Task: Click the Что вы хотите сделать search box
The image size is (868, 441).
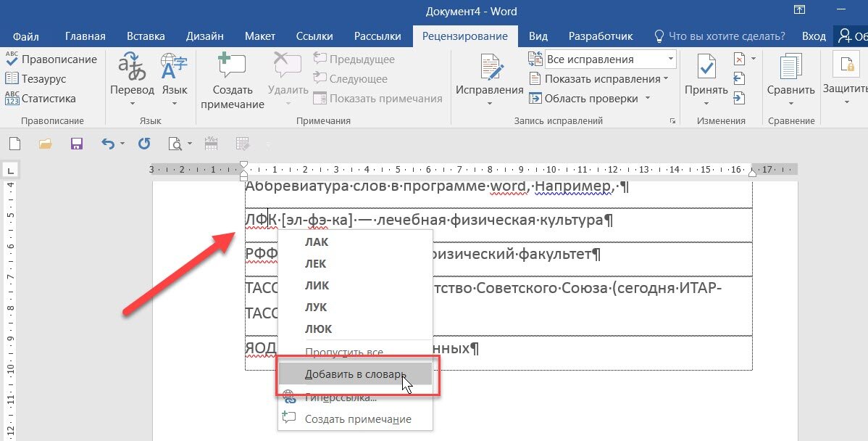Action: tap(719, 36)
